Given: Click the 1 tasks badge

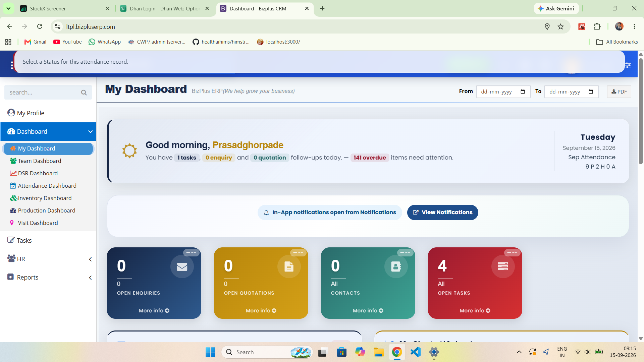Looking at the screenshot, I should tap(186, 158).
